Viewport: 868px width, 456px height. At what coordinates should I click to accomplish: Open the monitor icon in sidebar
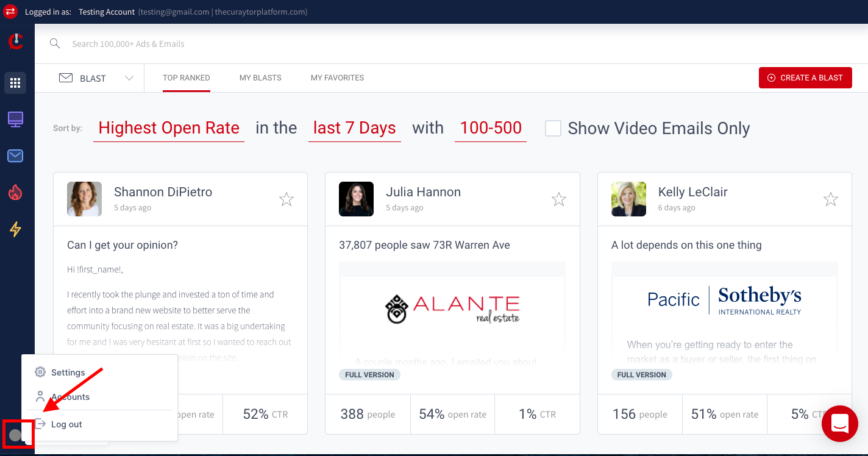tap(15, 119)
